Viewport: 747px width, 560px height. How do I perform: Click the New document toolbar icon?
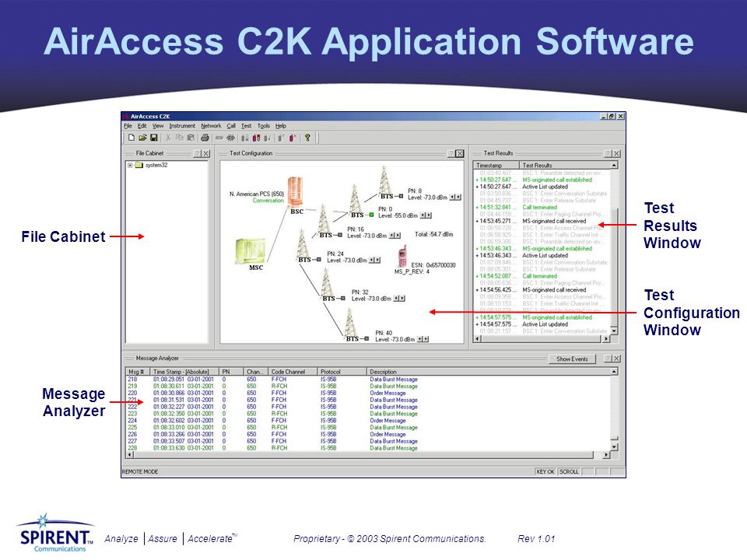click(132, 138)
